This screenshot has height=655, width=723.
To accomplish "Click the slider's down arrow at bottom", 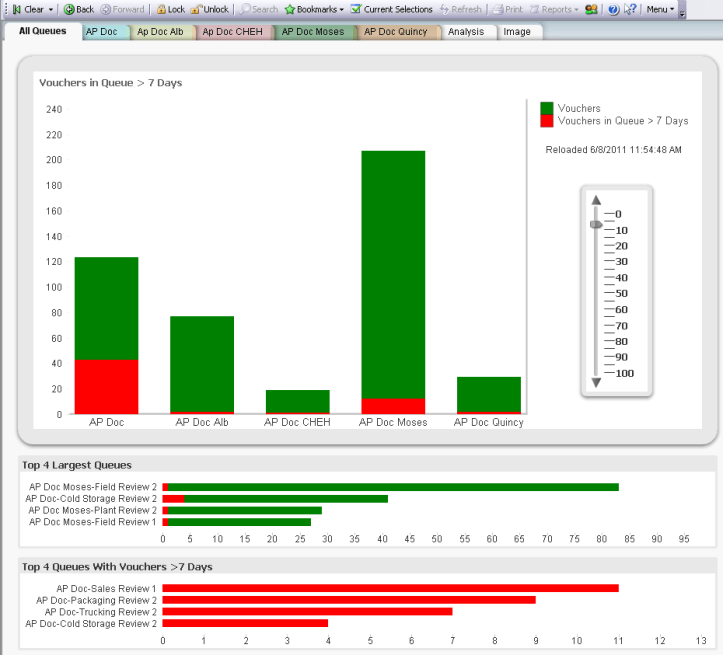I will (596, 382).
